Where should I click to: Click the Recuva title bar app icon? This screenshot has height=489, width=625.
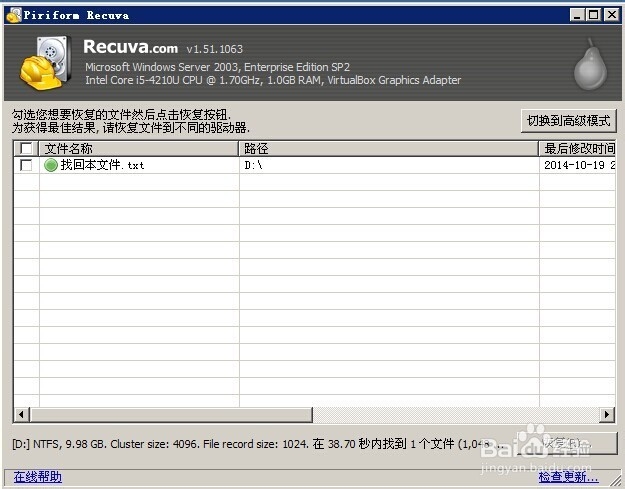[x=14, y=15]
